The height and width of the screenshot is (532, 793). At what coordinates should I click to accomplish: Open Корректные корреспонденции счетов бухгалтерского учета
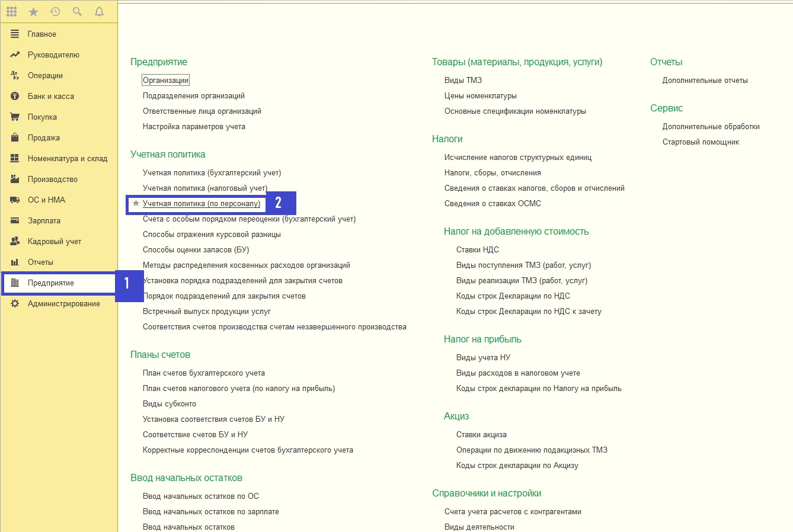[x=248, y=450]
